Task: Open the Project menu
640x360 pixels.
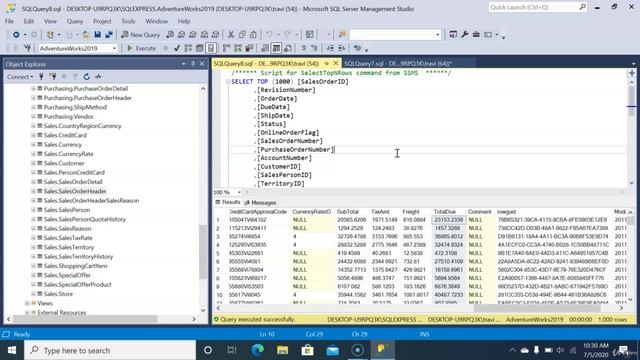Action: 102,21
